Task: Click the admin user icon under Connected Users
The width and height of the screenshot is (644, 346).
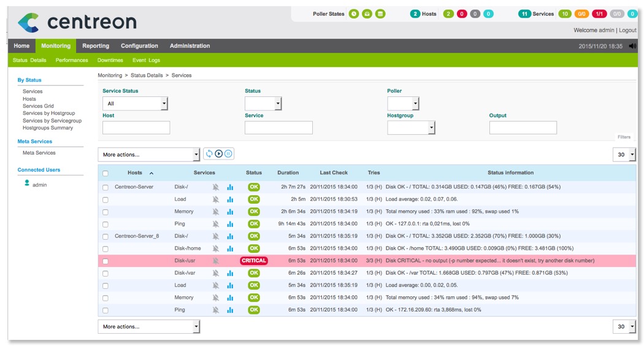Action: (x=27, y=183)
